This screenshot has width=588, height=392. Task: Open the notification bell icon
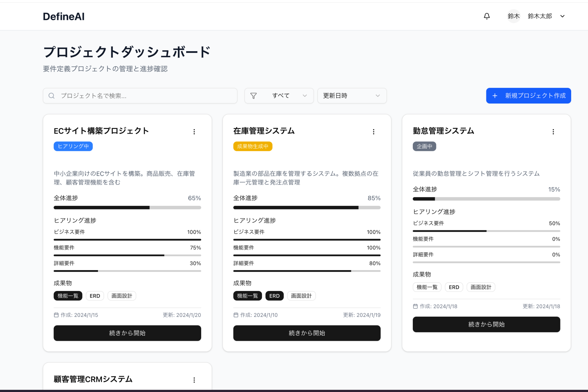click(x=487, y=16)
